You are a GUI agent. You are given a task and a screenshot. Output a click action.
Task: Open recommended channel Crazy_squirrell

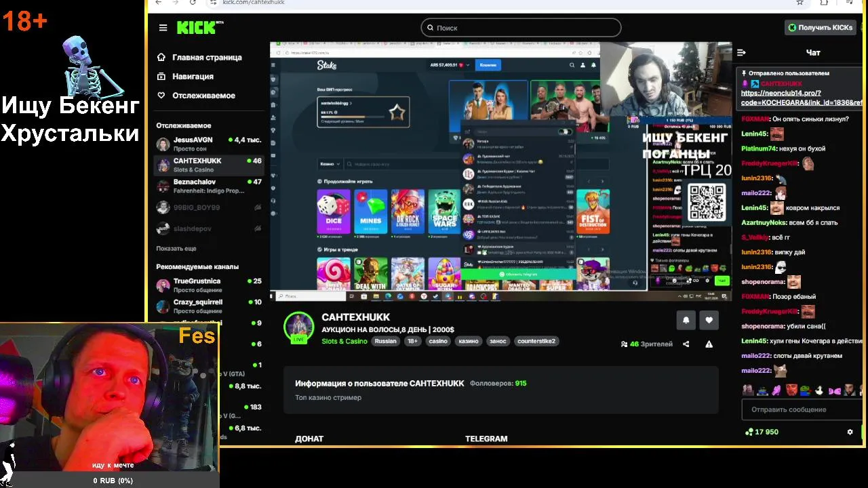coord(209,306)
